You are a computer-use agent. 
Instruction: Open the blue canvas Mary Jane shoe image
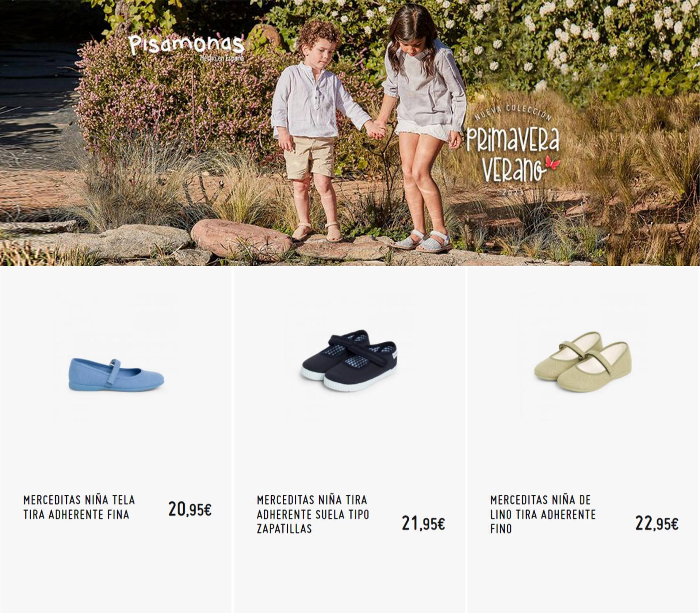(116, 374)
